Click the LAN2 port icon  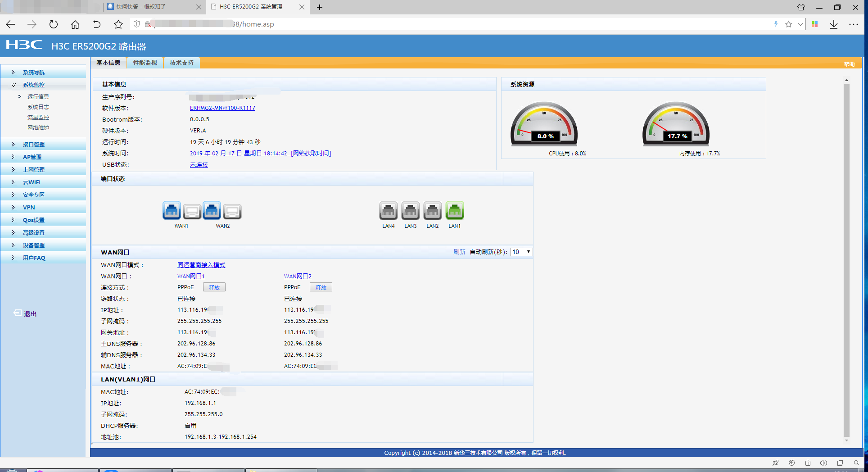pos(433,210)
